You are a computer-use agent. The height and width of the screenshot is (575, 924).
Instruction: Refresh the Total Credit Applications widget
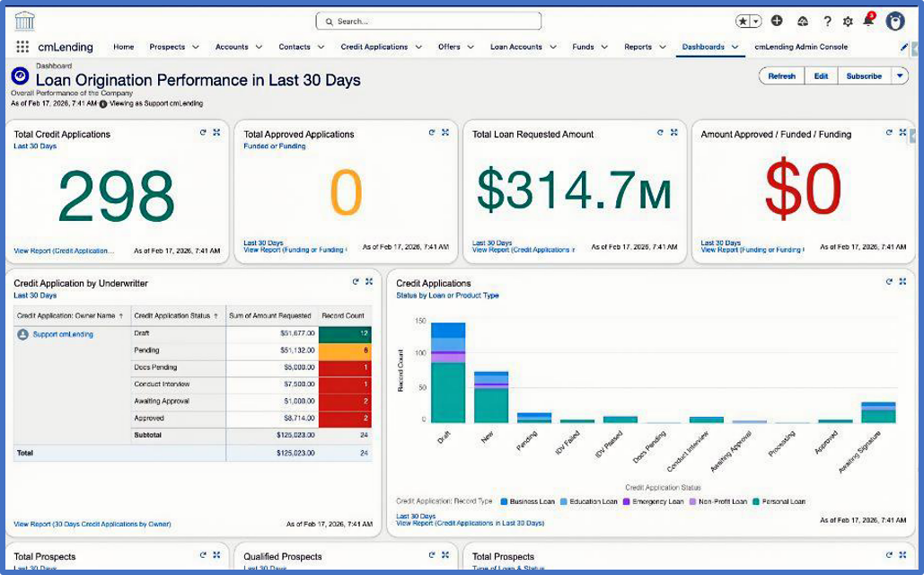click(203, 133)
